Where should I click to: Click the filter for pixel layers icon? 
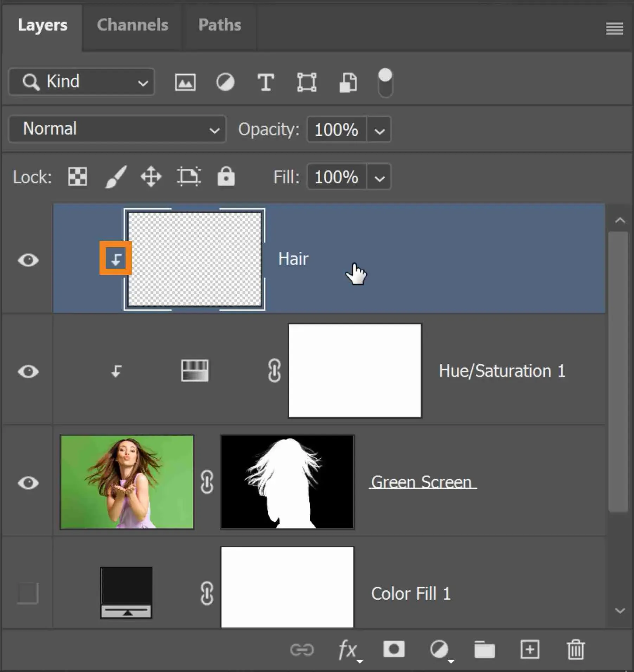pos(185,83)
